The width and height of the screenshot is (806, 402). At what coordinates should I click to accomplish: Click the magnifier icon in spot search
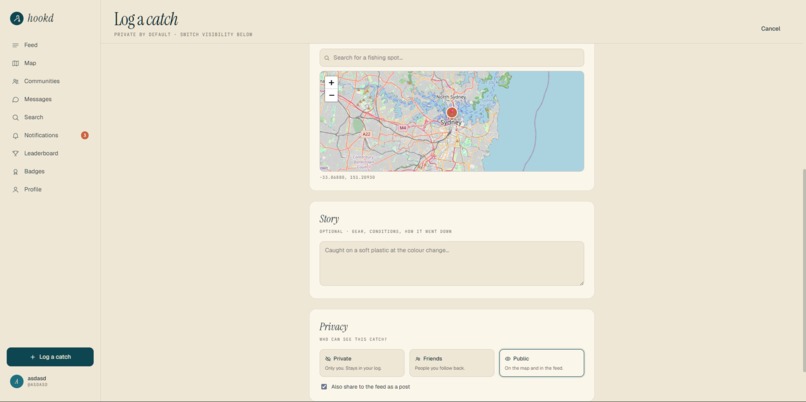click(327, 58)
